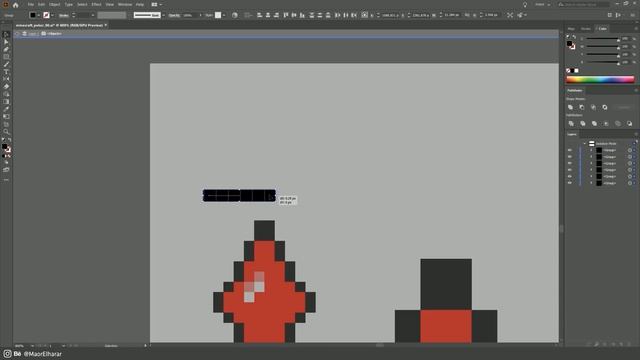Click Horizontal Align Center icon
The image size is (640, 360).
(268, 15)
